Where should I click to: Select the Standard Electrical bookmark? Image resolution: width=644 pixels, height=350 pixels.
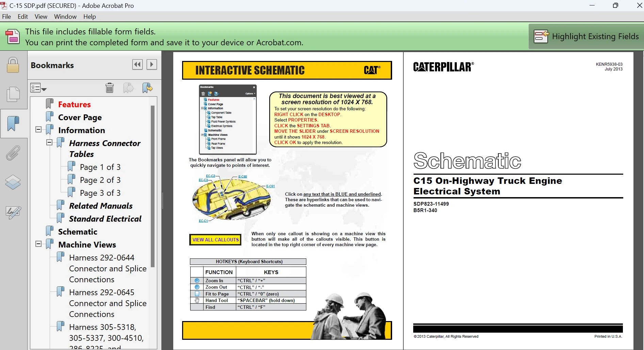105,219
